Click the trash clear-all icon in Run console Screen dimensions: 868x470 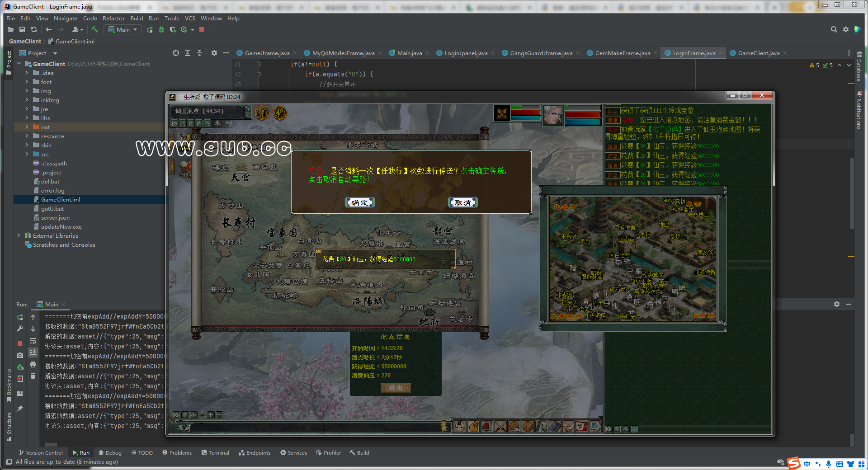tap(33, 376)
